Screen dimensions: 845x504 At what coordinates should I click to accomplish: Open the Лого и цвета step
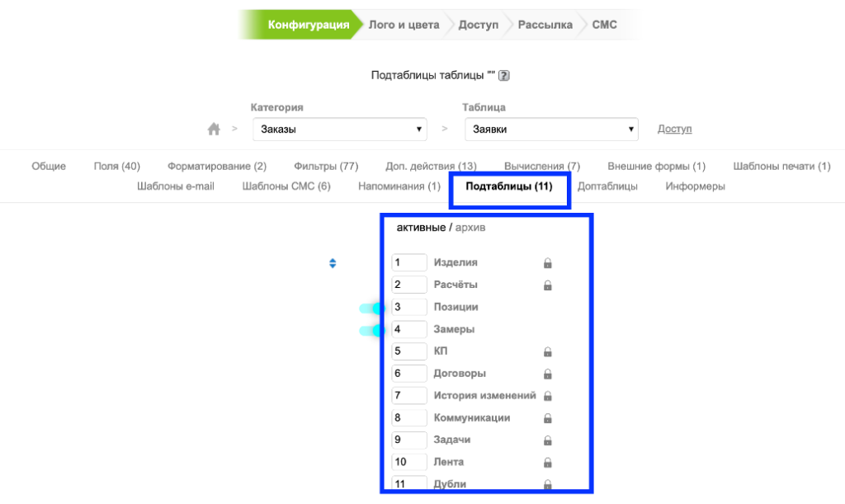[404, 25]
